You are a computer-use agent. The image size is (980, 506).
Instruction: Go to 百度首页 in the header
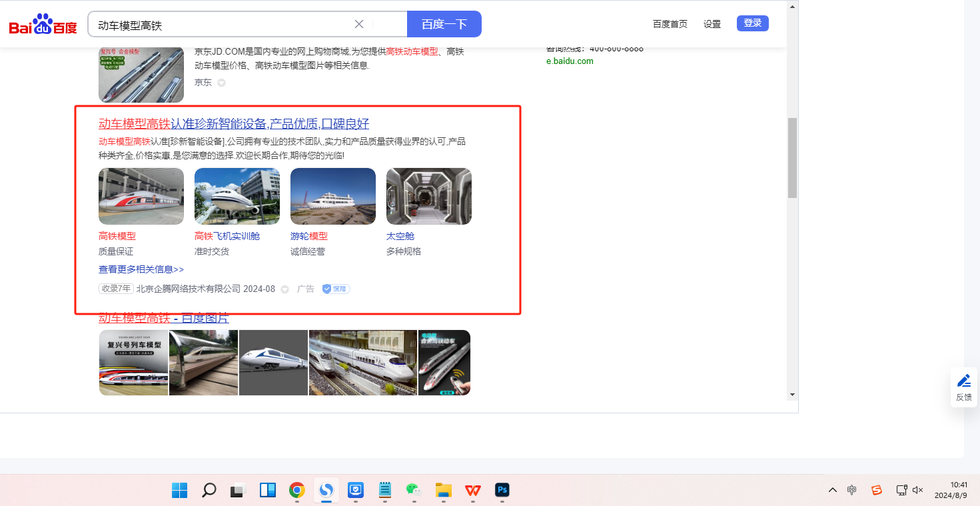(670, 24)
